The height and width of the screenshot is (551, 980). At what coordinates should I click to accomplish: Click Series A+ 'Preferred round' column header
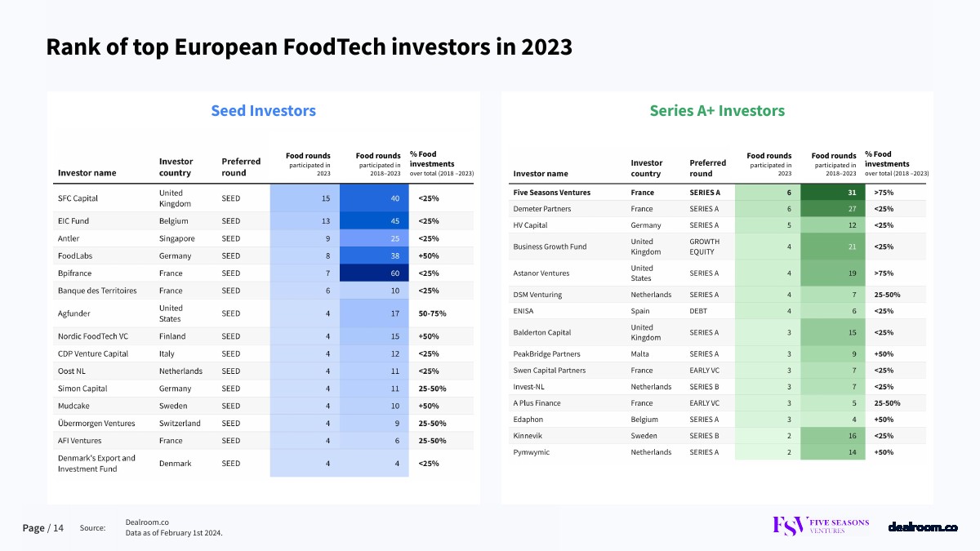pos(707,167)
